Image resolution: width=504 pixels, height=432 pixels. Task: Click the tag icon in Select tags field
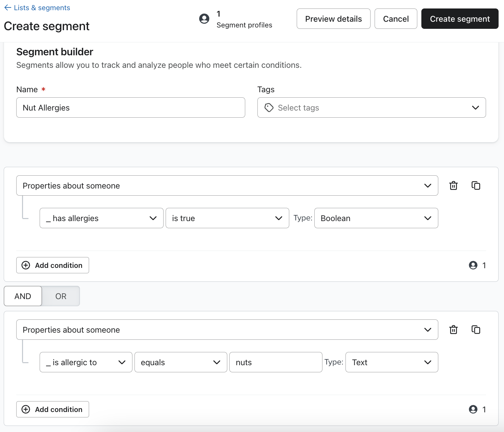pos(269,107)
